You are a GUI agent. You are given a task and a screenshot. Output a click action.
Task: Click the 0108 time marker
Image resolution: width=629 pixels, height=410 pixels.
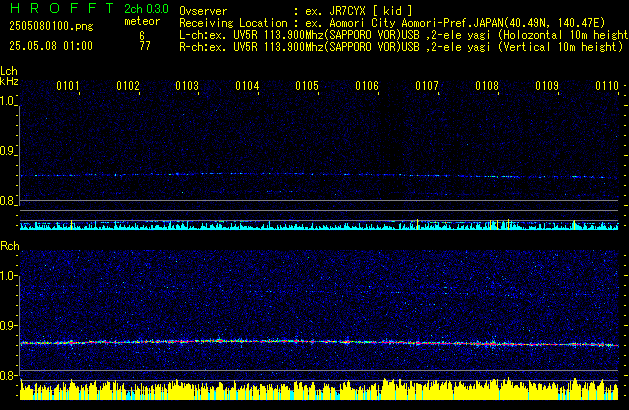(x=487, y=86)
